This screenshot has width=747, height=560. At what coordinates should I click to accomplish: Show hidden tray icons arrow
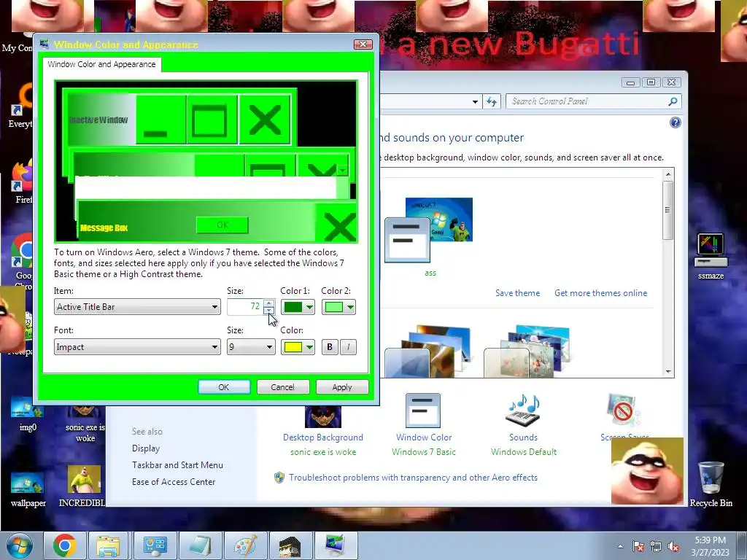(x=620, y=546)
